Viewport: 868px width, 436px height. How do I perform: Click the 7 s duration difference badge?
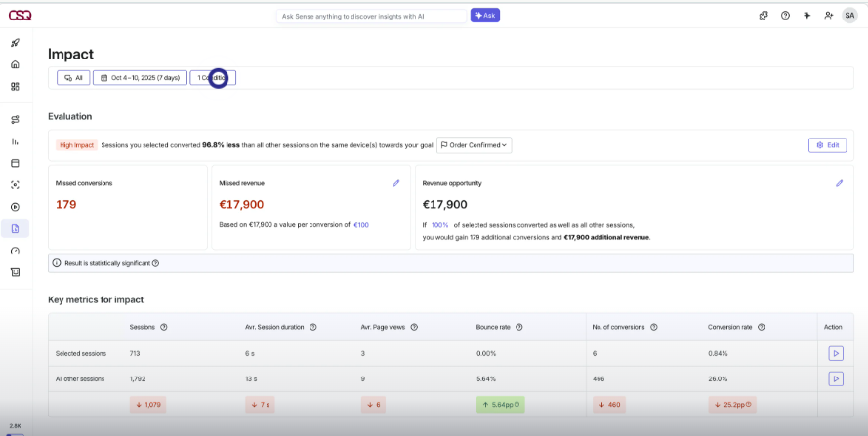260,405
